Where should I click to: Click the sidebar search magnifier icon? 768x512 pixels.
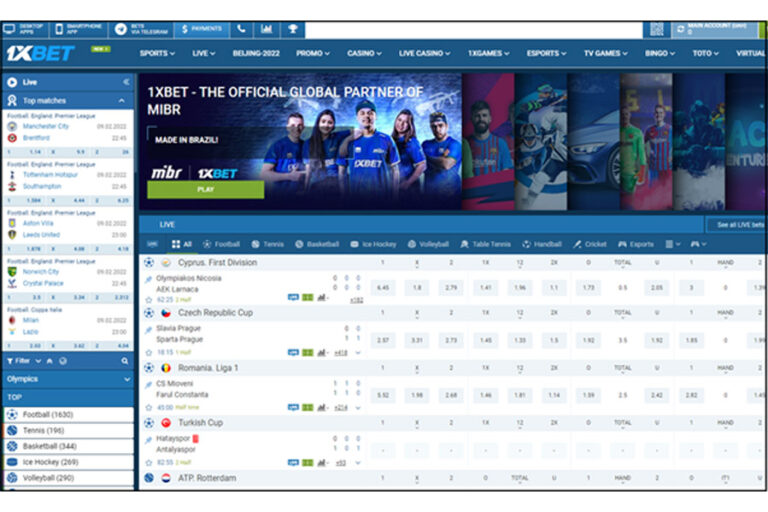tap(124, 361)
